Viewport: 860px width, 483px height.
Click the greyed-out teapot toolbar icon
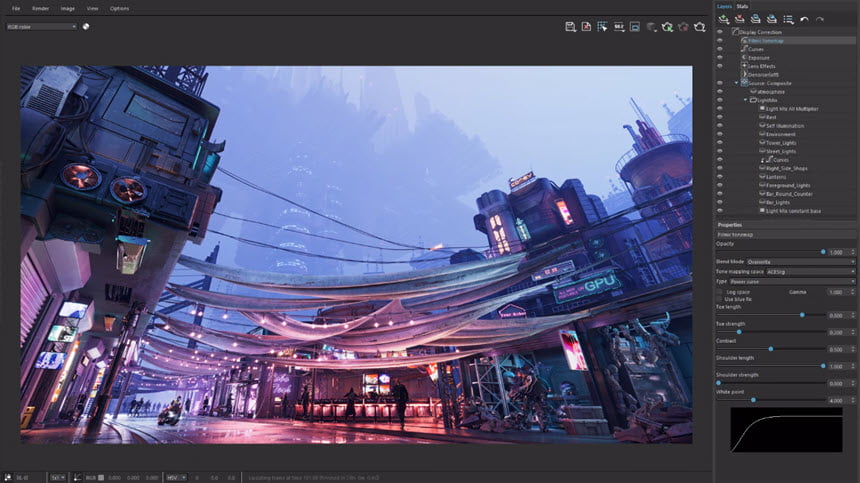tap(651, 26)
